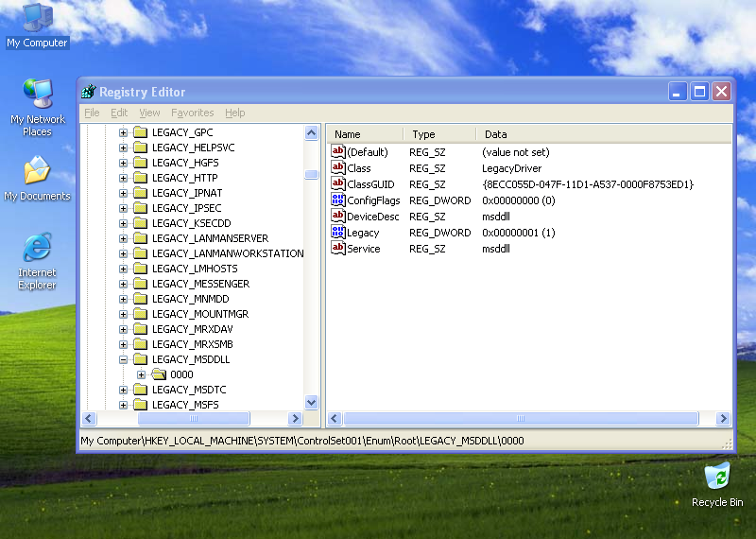This screenshot has height=539, width=756.
Task: Select the LEGACY_MSDDLL folder icon
Action: coord(140,359)
